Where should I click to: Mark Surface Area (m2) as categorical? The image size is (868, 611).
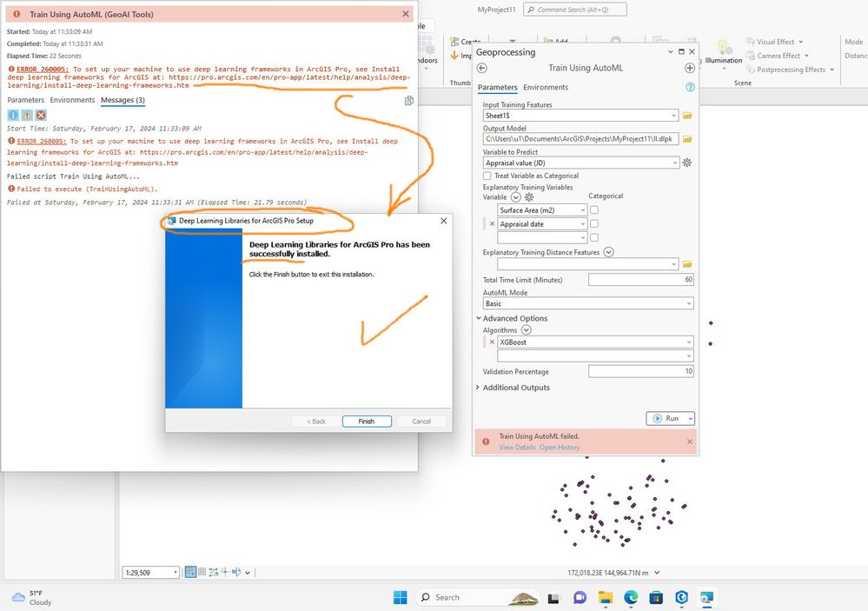594,210
